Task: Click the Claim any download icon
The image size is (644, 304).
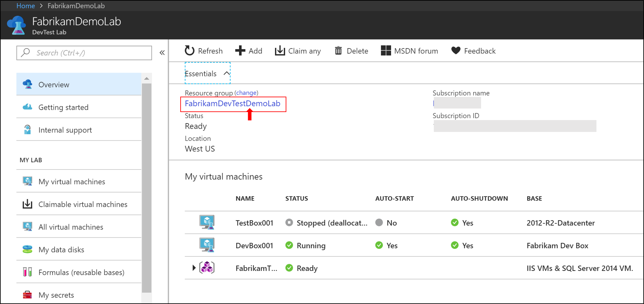Action: click(280, 51)
